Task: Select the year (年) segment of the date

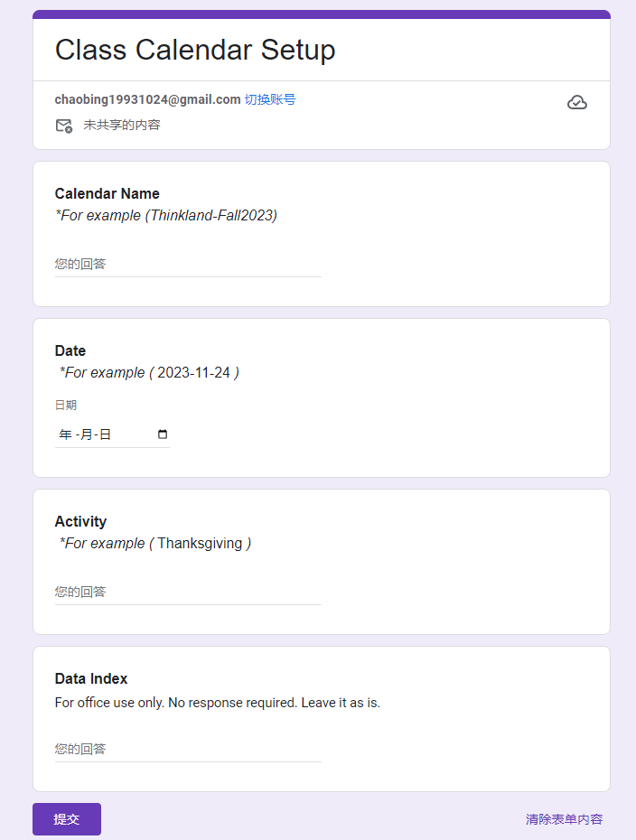Action: [x=65, y=434]
